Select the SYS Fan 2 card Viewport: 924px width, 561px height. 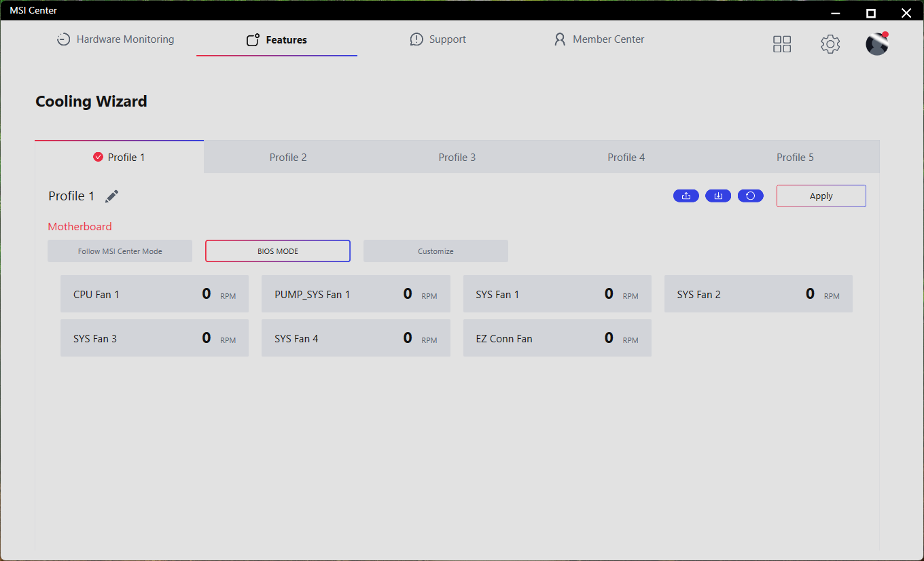[758, 294]
